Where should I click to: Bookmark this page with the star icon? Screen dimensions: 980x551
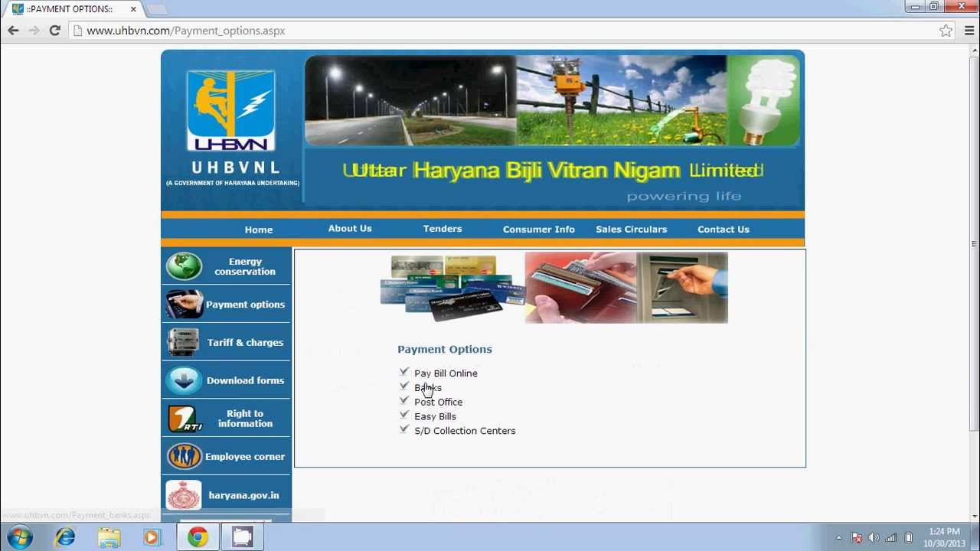pos(946,31)
